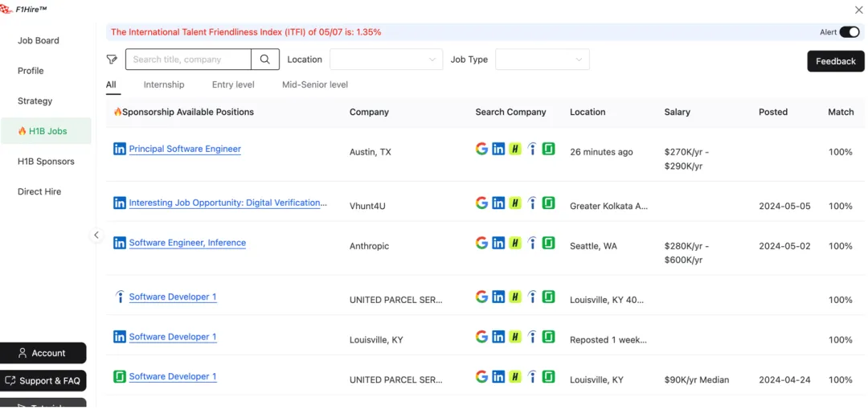Screen dimensions: 868x410
Task: Click Glassdoor icon in Principal Software Engineer row
Action: 549,149
